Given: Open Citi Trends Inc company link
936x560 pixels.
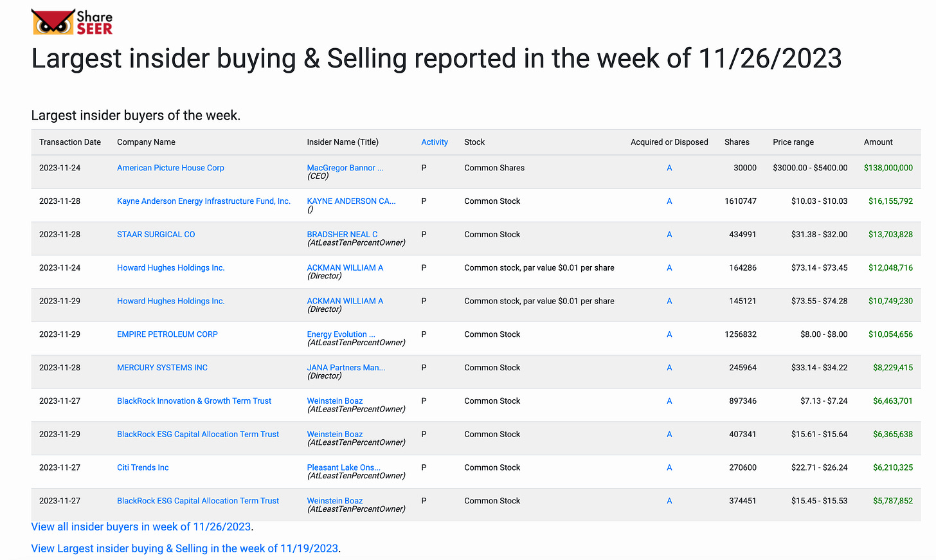Looking at the screenshot, I should coord(143,467).
